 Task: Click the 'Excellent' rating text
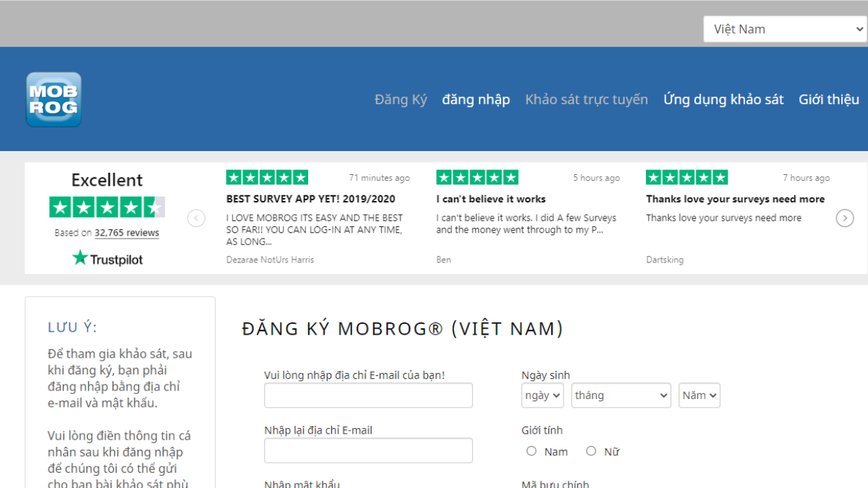(x=107, y=180)
